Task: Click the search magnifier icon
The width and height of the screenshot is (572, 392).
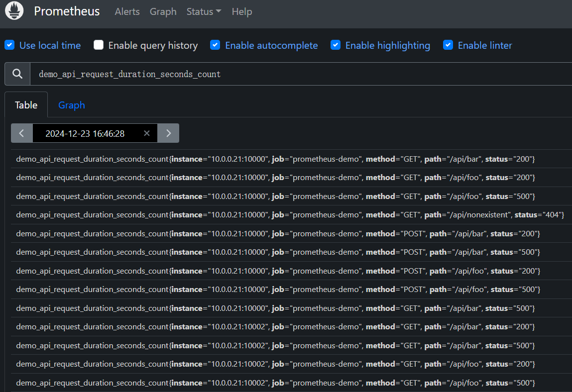Action: click(17, 74)
